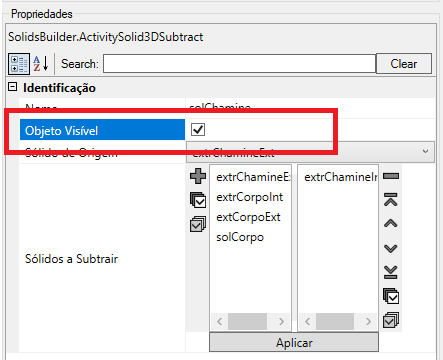Click the Search input field
This screenshot has width=443, height=360.
[239, 63]
